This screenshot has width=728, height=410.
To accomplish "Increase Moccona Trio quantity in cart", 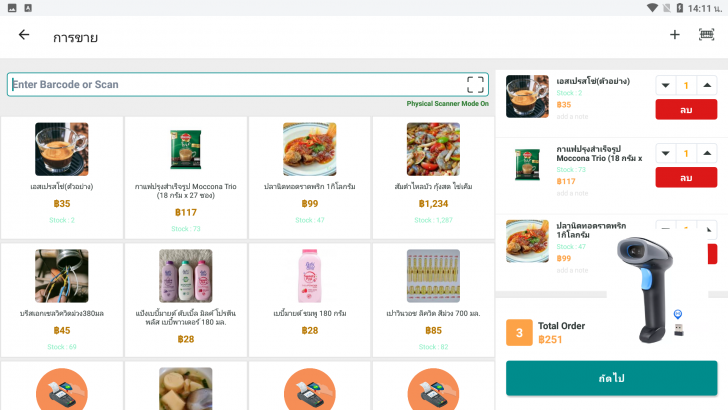I will tap(708, 154).
